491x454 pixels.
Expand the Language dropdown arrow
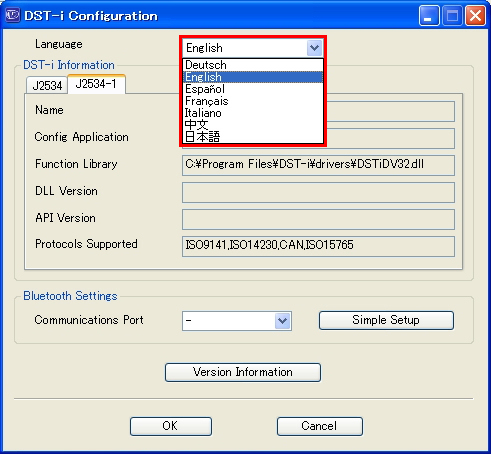[x=314, y=48]
